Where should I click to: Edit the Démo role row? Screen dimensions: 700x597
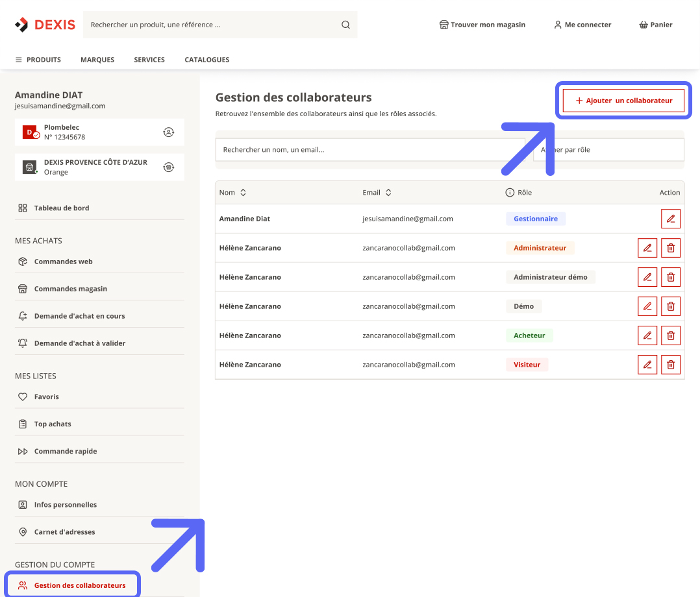pyautogui.click(x=647, y=306)
